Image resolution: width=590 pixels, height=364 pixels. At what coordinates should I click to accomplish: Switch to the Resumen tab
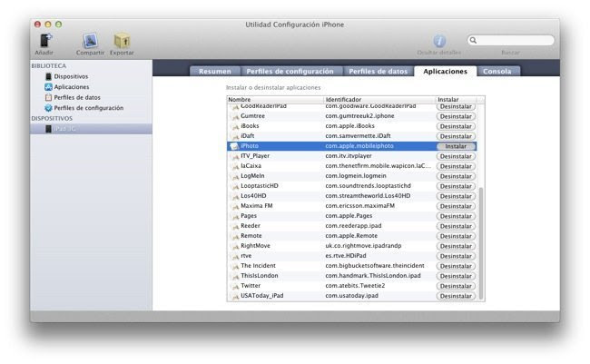point(215,71)
